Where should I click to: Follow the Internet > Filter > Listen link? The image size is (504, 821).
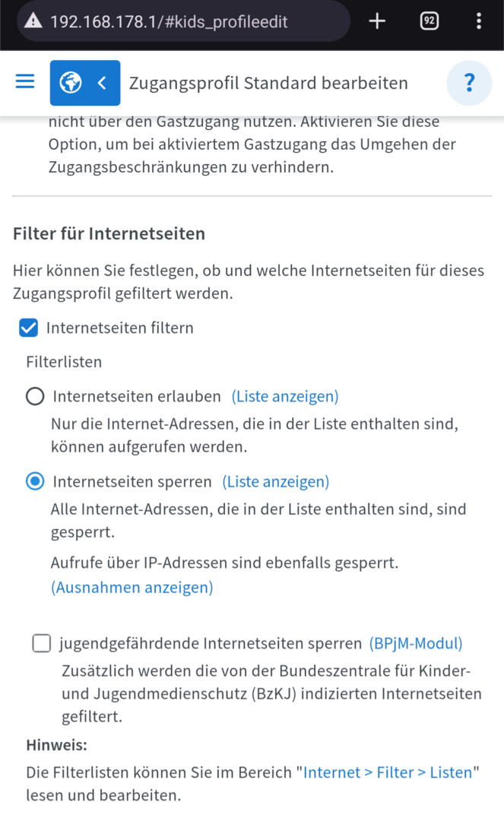pos(388,772)
